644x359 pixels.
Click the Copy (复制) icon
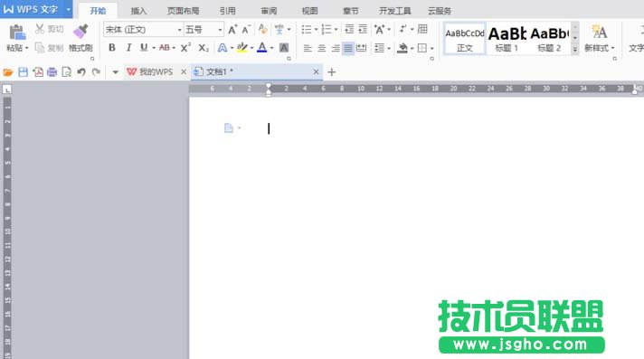pyautogui.click(x=40, y=48)
